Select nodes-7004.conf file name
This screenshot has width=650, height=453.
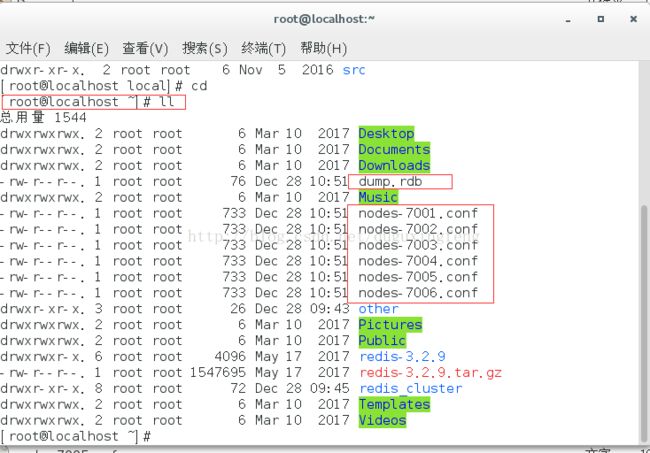click(418, 261)
